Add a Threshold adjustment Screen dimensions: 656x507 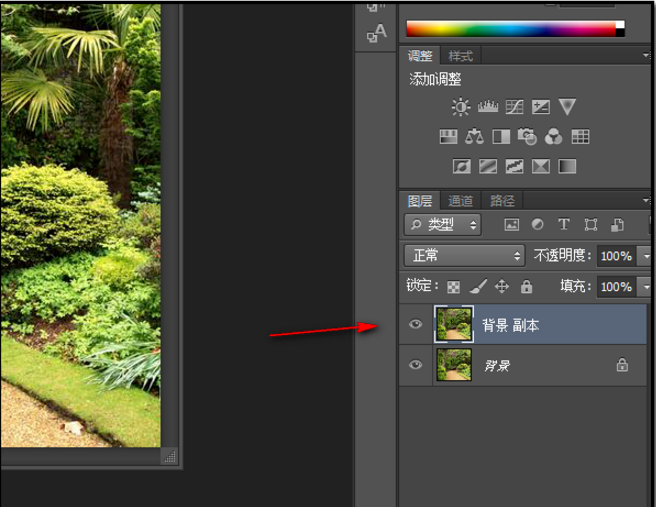514,166
